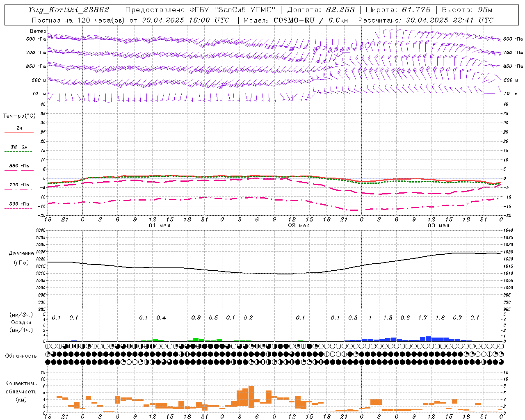The image size is (525, 420).
Task: Click the 01 мая date label
Action: [160, 226]
